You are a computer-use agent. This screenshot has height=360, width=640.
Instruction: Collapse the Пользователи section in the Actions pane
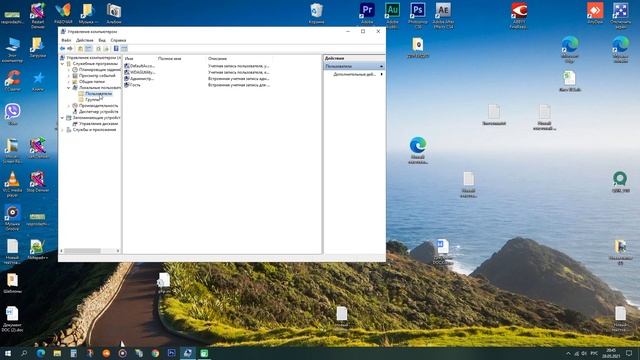[381, 66]
